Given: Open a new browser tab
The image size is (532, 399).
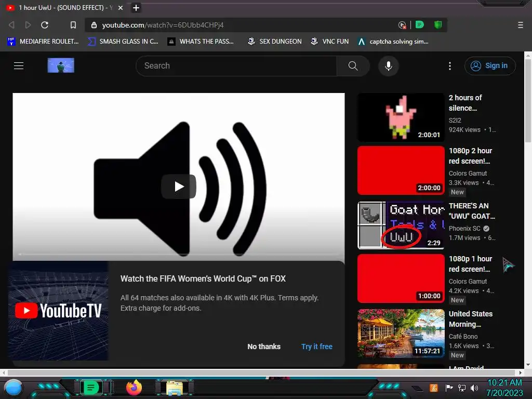Looking at the screenshot, I should coord(136,8).
